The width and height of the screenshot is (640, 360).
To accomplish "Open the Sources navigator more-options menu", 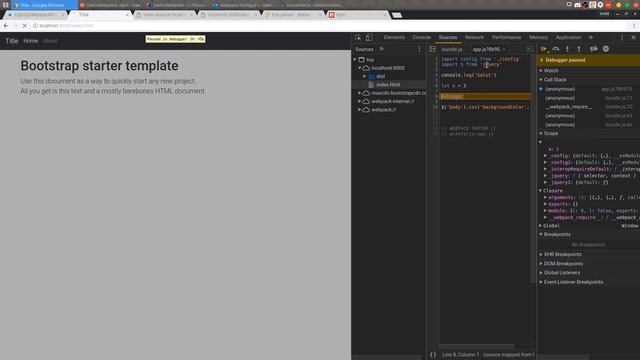I will 419,49.
